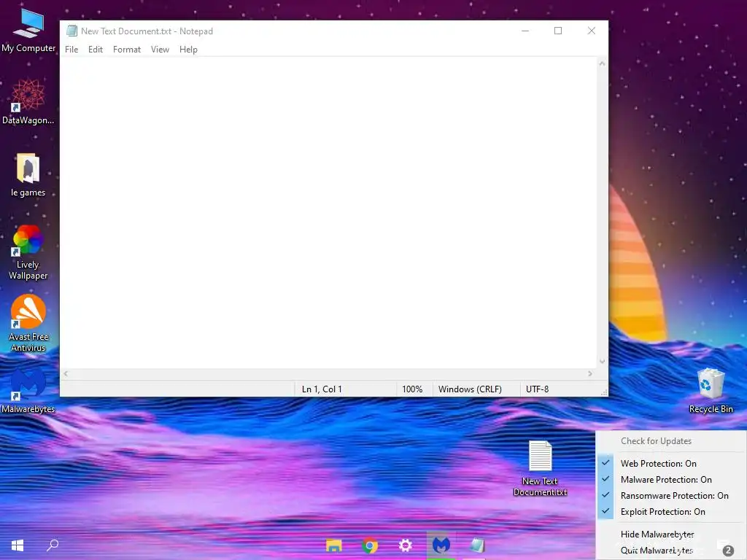The height and width of the screenshot is (560, 747).
Task: Maximize the Notepad window
Action: 558,31
